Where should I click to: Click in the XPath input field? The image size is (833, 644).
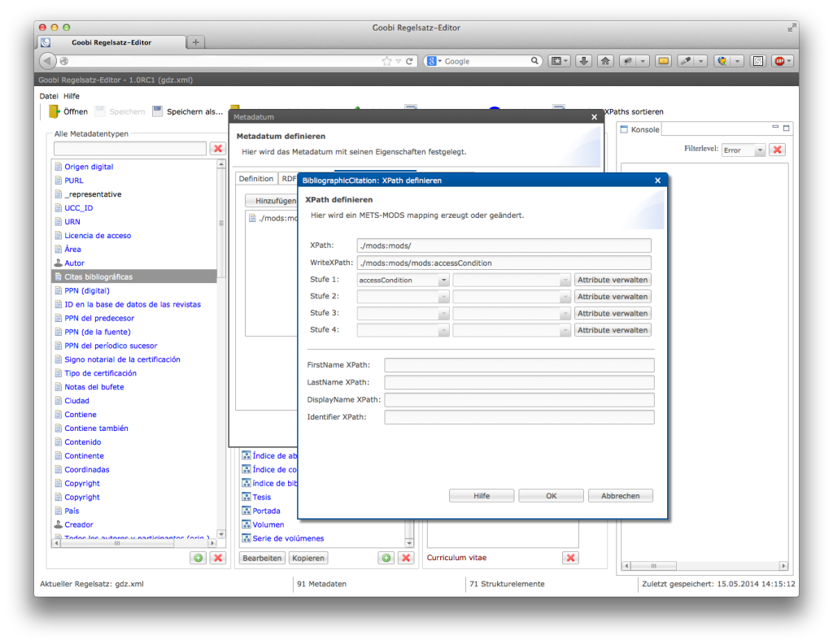click(504, 246)
